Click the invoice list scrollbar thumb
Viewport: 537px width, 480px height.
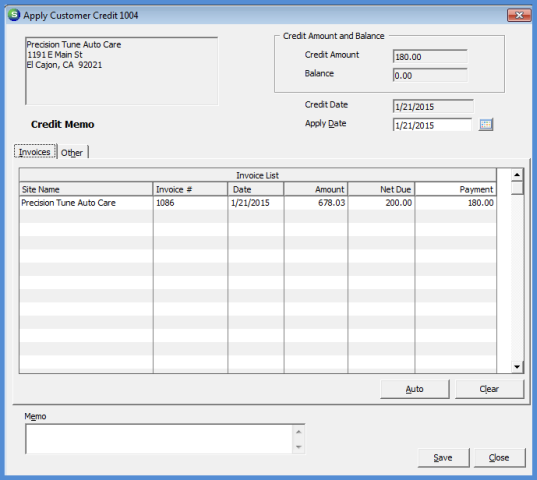click(x=517, y=188)
